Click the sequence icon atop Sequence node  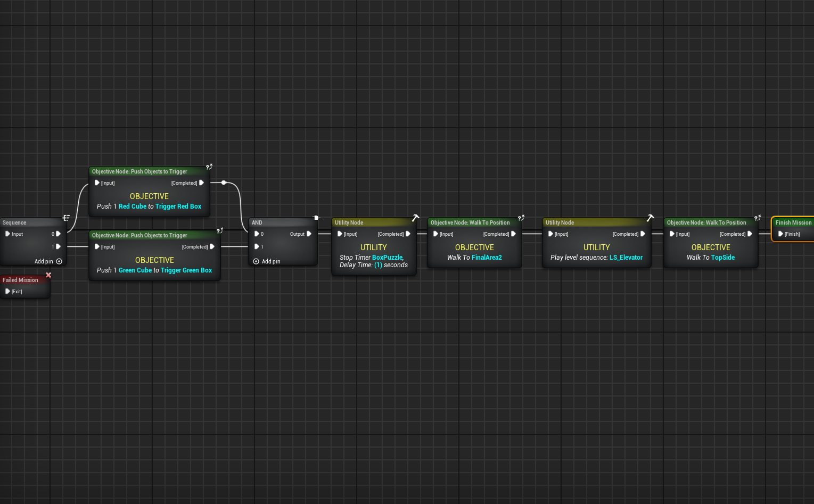pyautogui.click(x=66, y=218)
